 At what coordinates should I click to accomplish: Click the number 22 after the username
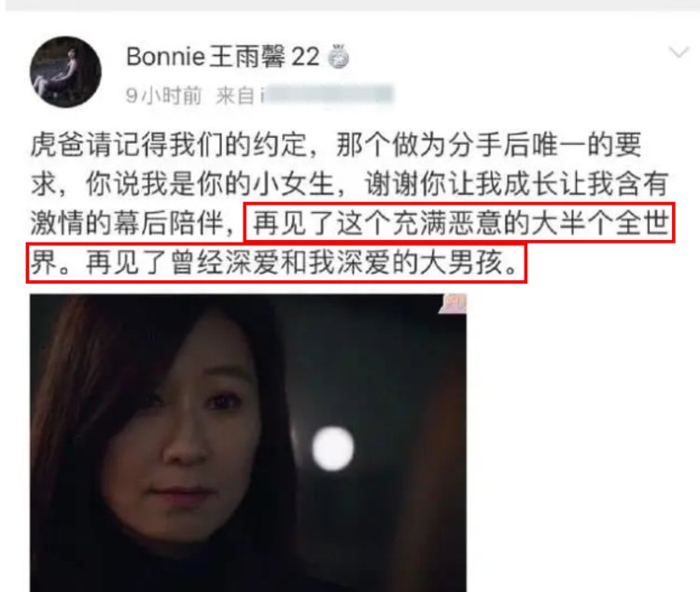pos(305,57)
